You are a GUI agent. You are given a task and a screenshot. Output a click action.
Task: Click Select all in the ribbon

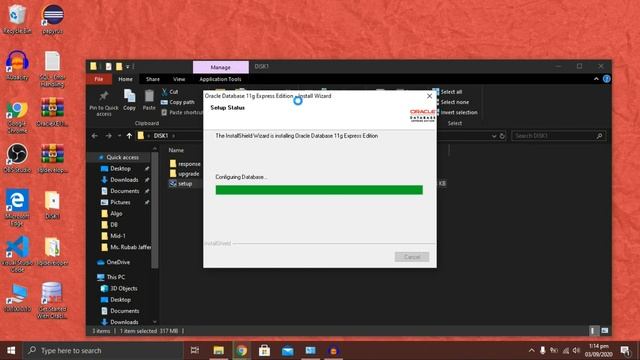tap(447, 92)
